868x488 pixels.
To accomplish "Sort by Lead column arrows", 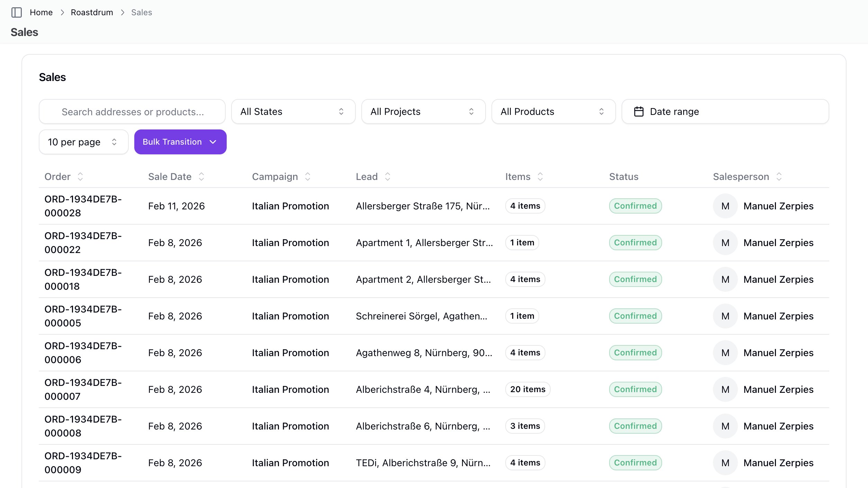I will pyautogui.click(x=388, y=177).
